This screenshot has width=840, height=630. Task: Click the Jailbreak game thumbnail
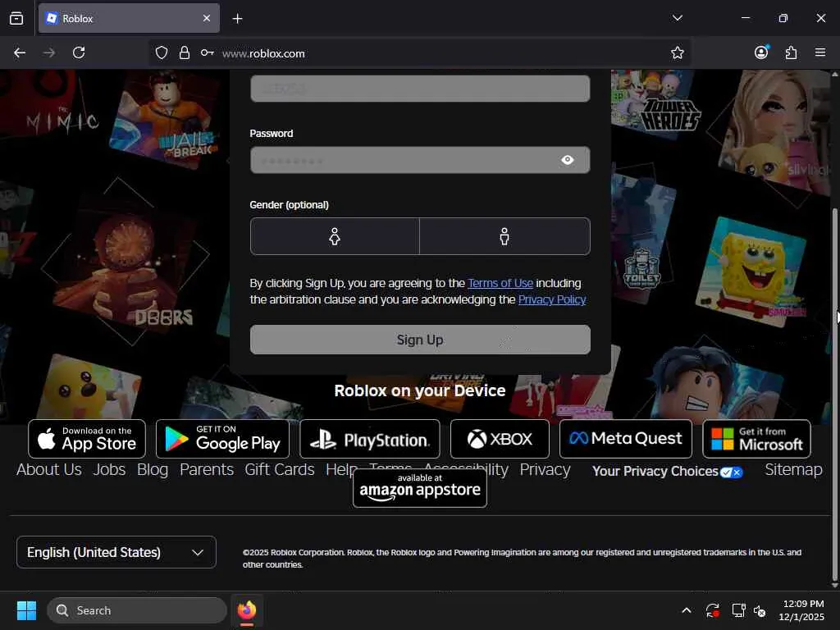[x=166, y=121]
